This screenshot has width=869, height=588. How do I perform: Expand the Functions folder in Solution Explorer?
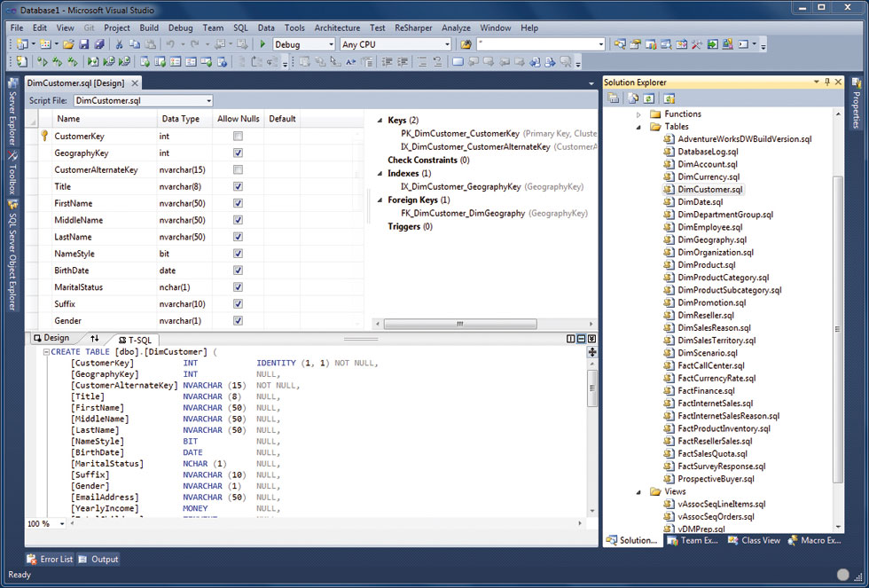638,114
